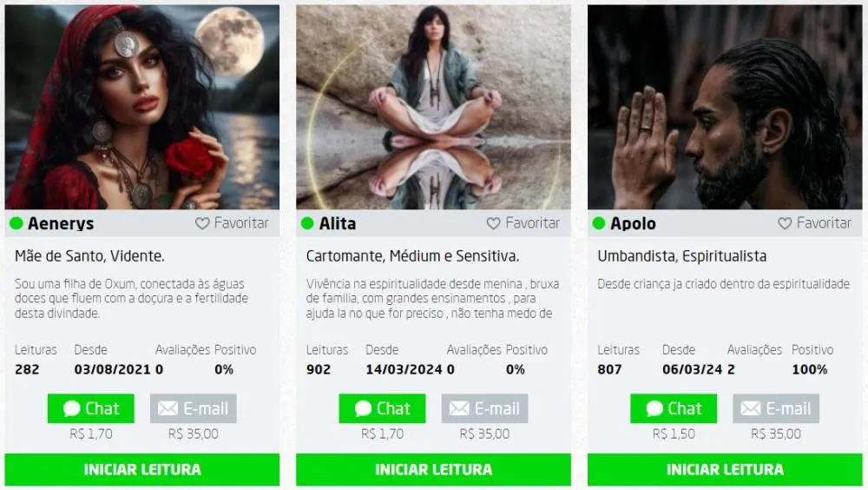Click Alita's E-mail envelope button

[484, 408]
